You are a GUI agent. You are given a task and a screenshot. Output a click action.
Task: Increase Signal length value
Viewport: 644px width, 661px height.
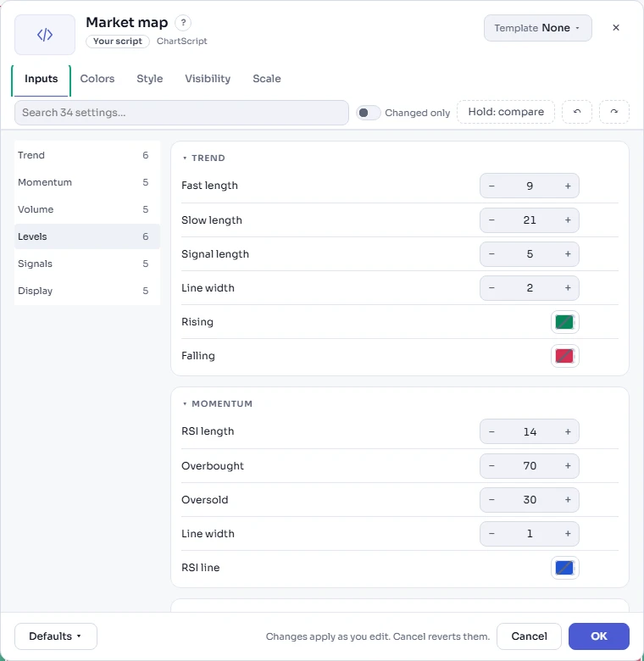coord(568,254)
